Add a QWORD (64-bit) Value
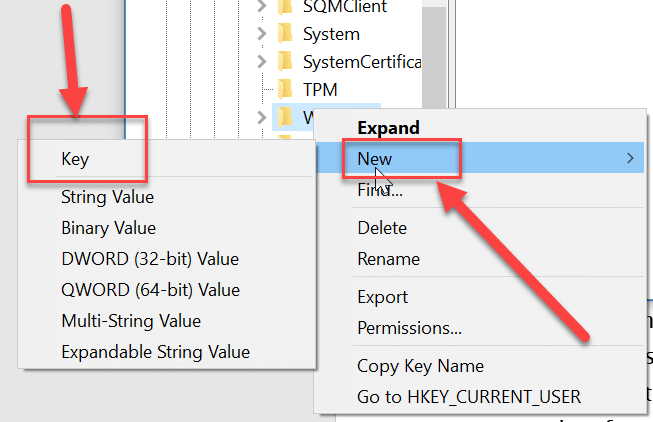Screen dimensions: 653x422 coord(150,290)
